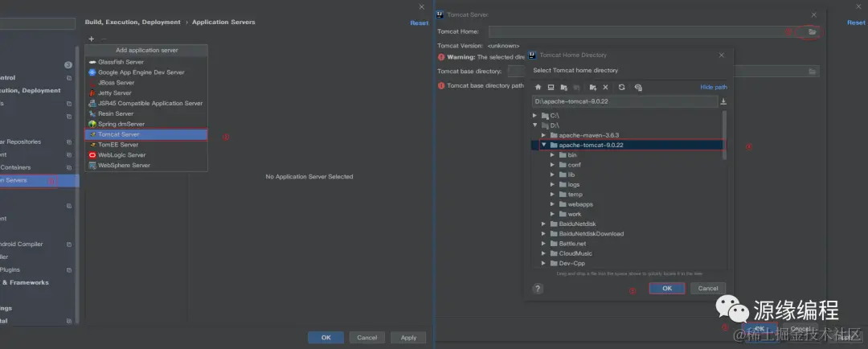This screenshot has height=349, width=868.
Task: Choose Glassfish Server from list
Action: [146, 62]
